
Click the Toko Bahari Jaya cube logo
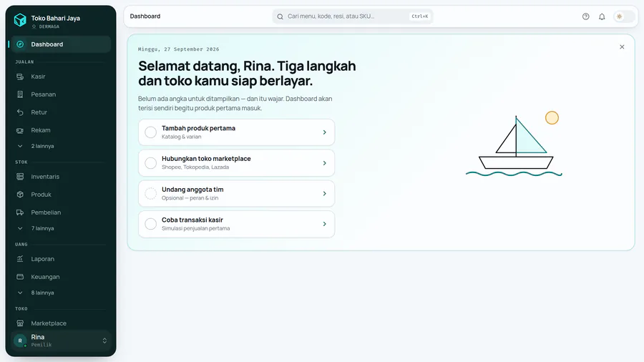20,20
